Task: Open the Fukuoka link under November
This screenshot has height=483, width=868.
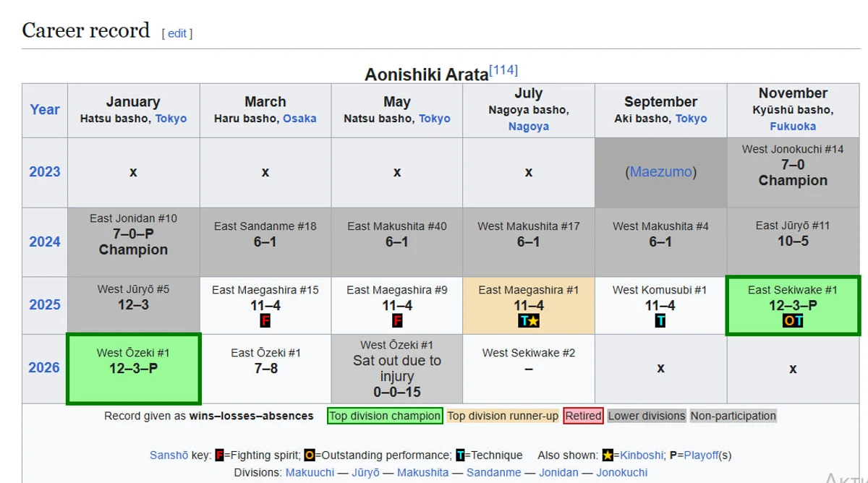Action: pos(793,126)
